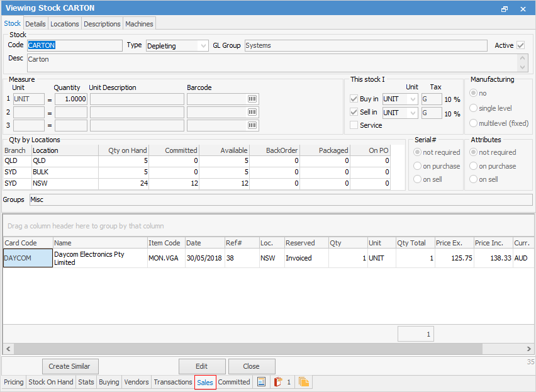The height and width of the screenshot is (392, 536).
Task: Open the Sales tab at the bottom
Action: tap(205, 382)
